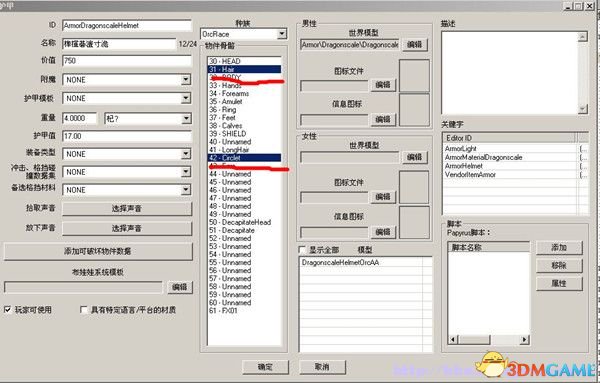Click 编辑 beside the male 世界模型 path

[x=414, y=44]
